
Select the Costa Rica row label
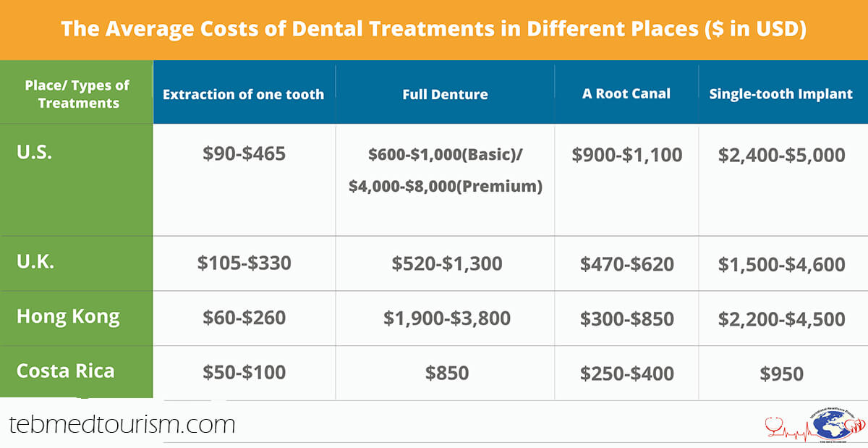click(66, 371)
